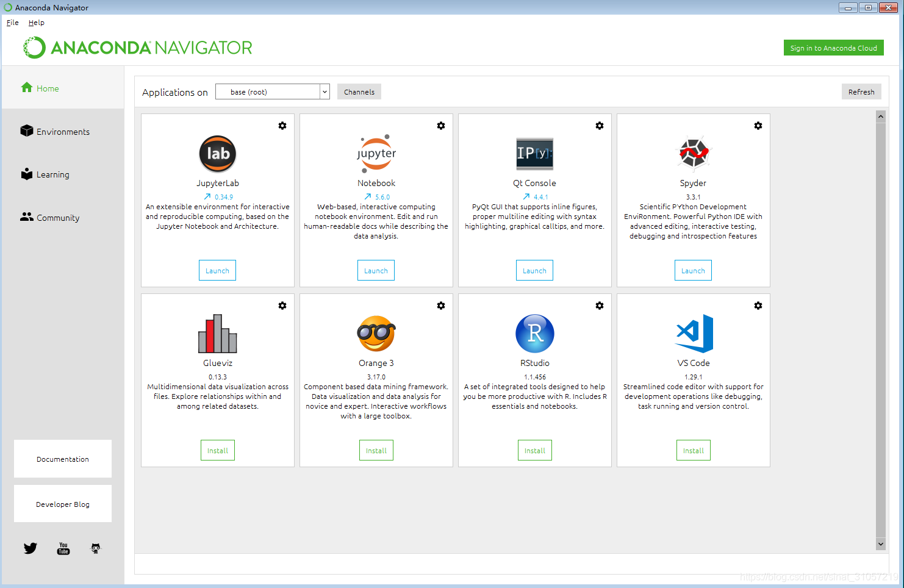Click the Home house icon

[x=27, y=88]
